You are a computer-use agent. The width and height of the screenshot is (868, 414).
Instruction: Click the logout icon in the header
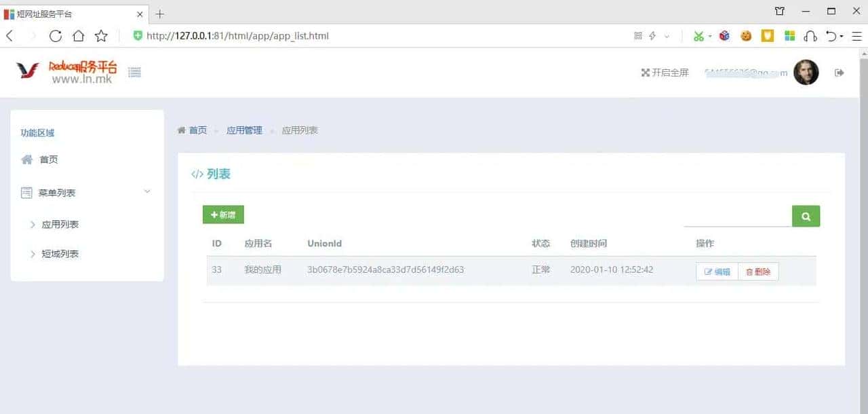pos(840,73)
